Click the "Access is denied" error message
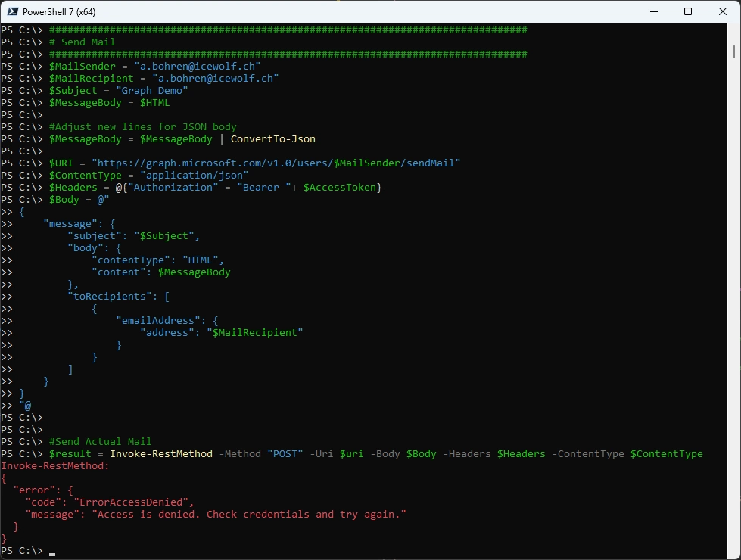The image size is (741, 560). (x=250, y=514)
